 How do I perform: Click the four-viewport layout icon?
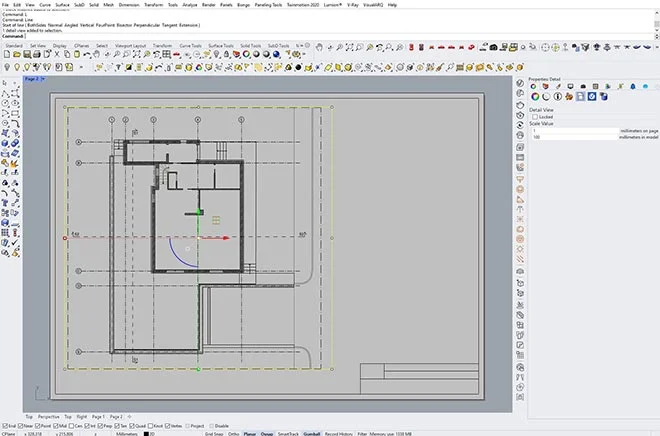coord(167,54)
